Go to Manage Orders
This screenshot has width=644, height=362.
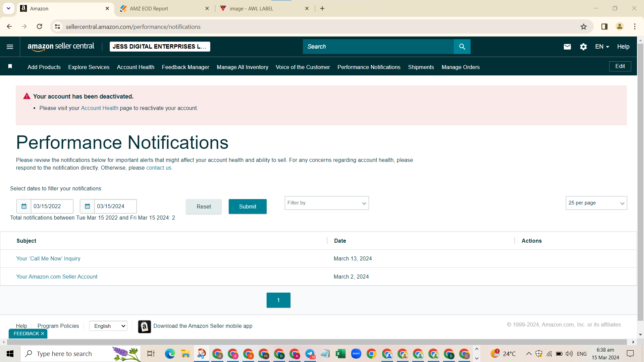[x=461, y=67]
